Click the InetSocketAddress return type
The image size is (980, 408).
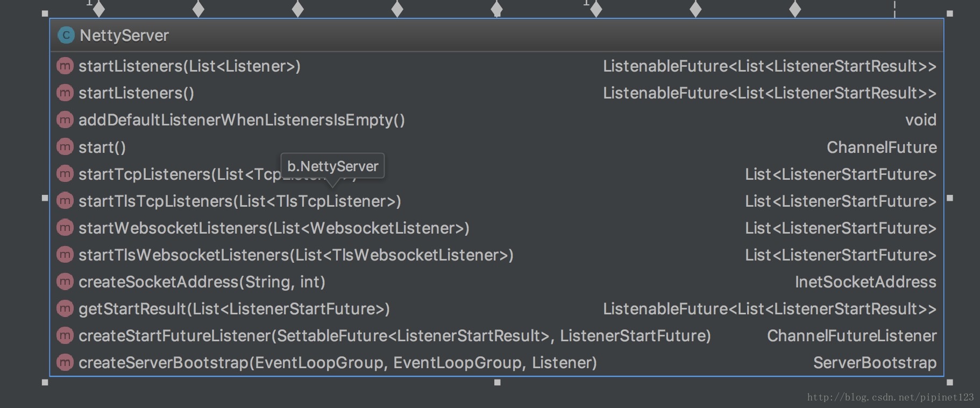click(x=865, y=282)
